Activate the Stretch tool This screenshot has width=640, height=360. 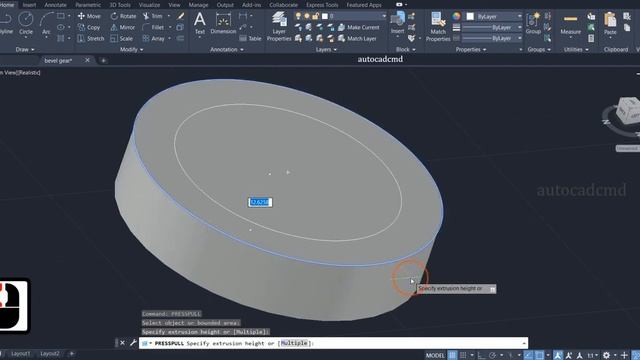(91, 38)
